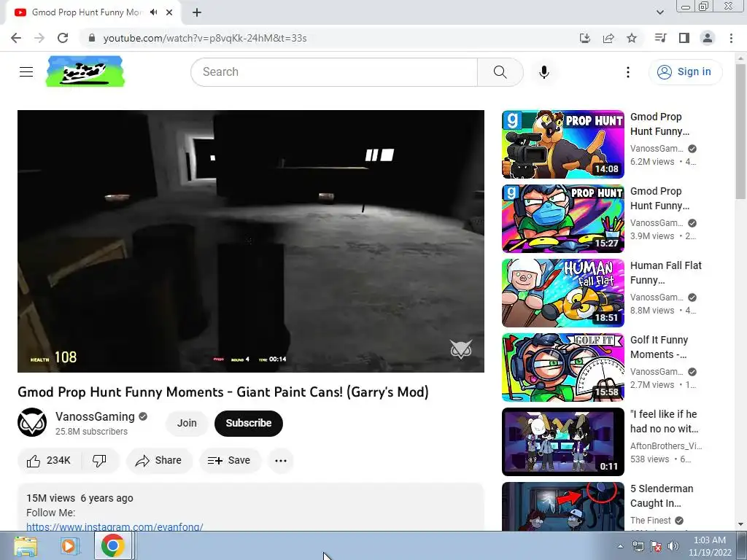Open the Golf It Funny Moments title
Image resolution: width=747 pixels, height=560 pixels.
click(x=659, y=346)
